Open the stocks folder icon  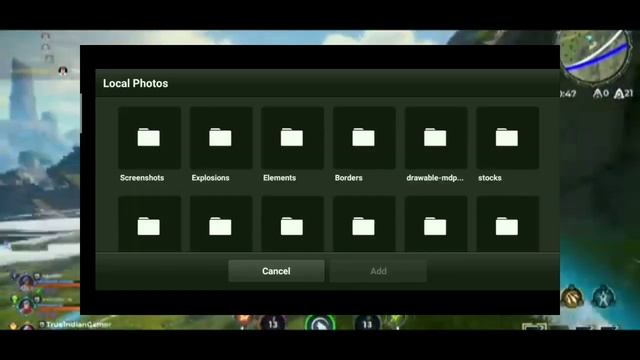click(507, 138)
